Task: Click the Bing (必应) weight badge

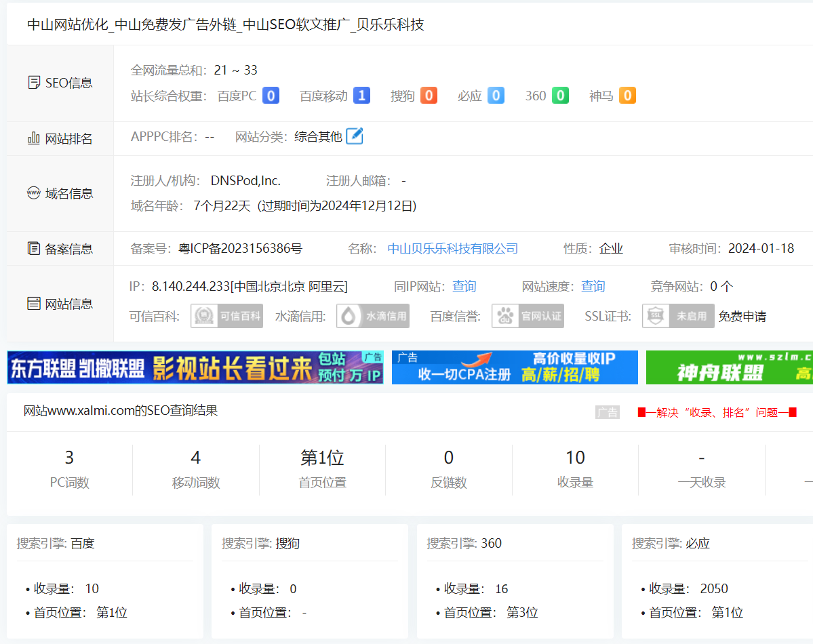Action: pos(496,96)
